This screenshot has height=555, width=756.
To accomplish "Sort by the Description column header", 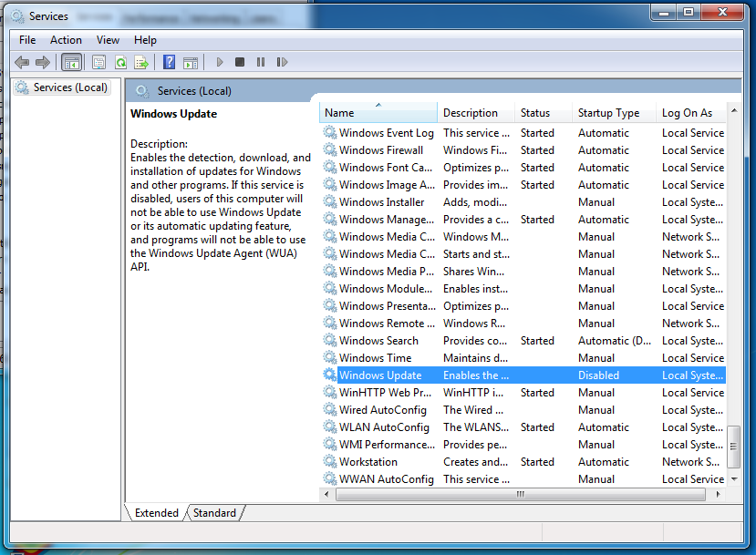I will 476,113.
